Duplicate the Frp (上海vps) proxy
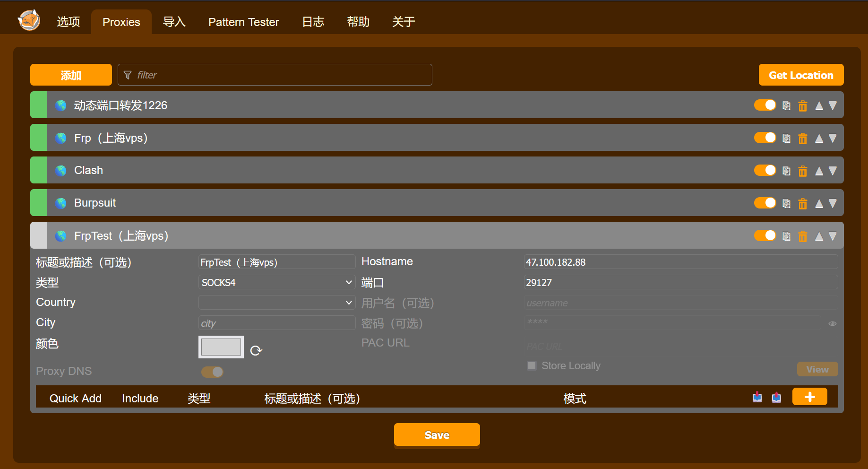This screenshot has width=868, height=469. [x=786, y=138]
